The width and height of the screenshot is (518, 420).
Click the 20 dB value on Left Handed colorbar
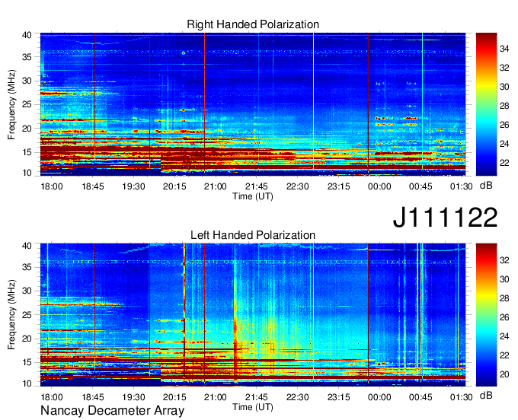tap(504, 374)
